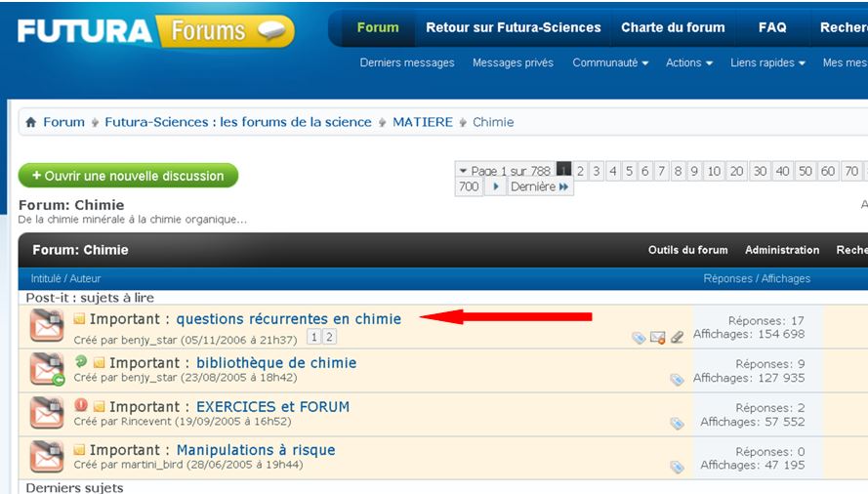Click yellow note icon beside Manipulations à risque
This screenshot has width=868, height=494.
80,450
